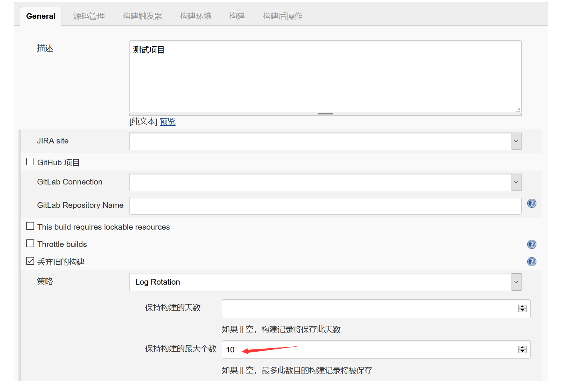The width and height of the screenshot is (588, 381).
Task: Click the 如果非空，最多此数目的构建记录将被保存 hint text
Action: click(x=297, y=370)
